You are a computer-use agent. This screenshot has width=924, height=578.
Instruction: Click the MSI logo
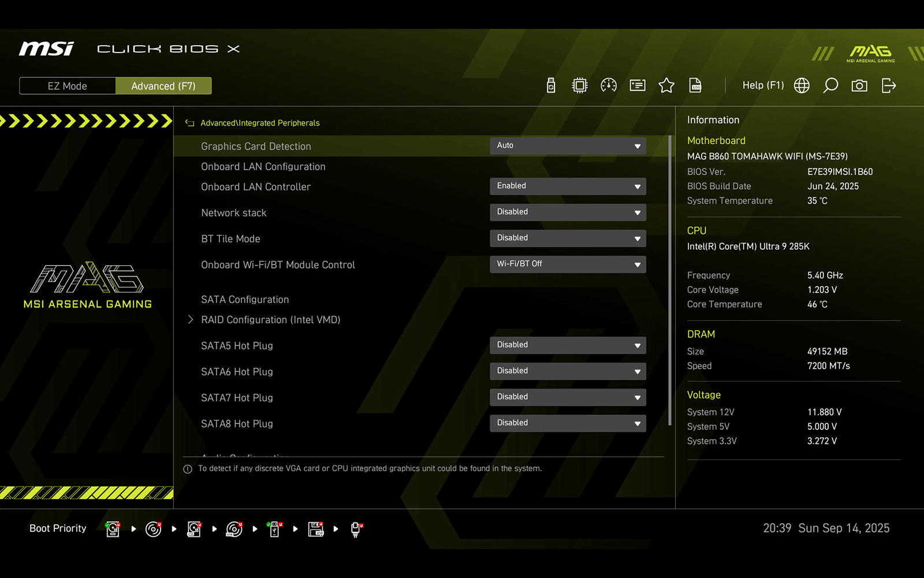[x=47, y=49]
